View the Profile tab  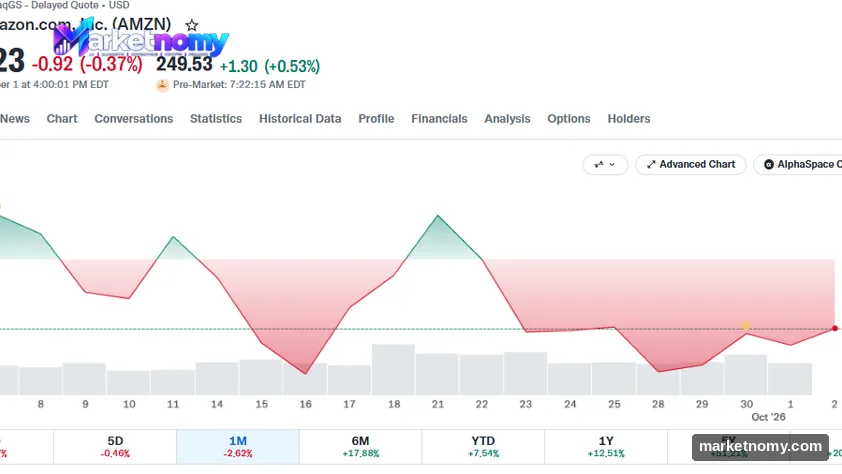click(x=376, y=119)
